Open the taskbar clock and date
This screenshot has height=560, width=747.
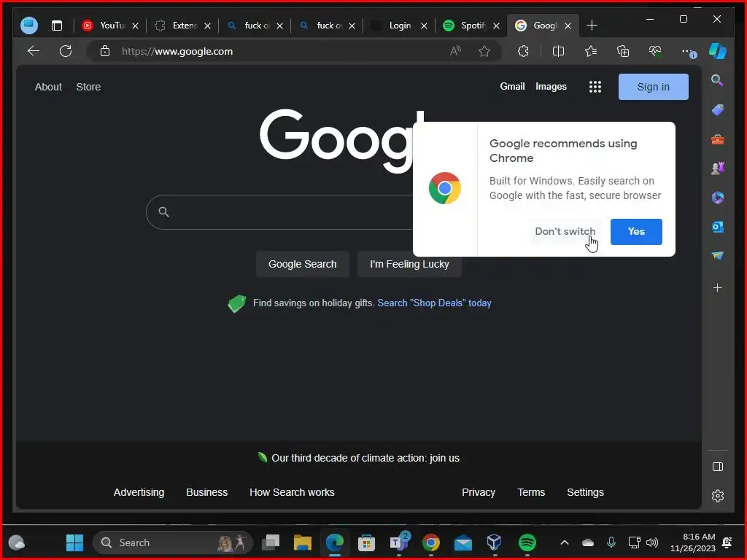pyautogui.click(x=693, y=542)
